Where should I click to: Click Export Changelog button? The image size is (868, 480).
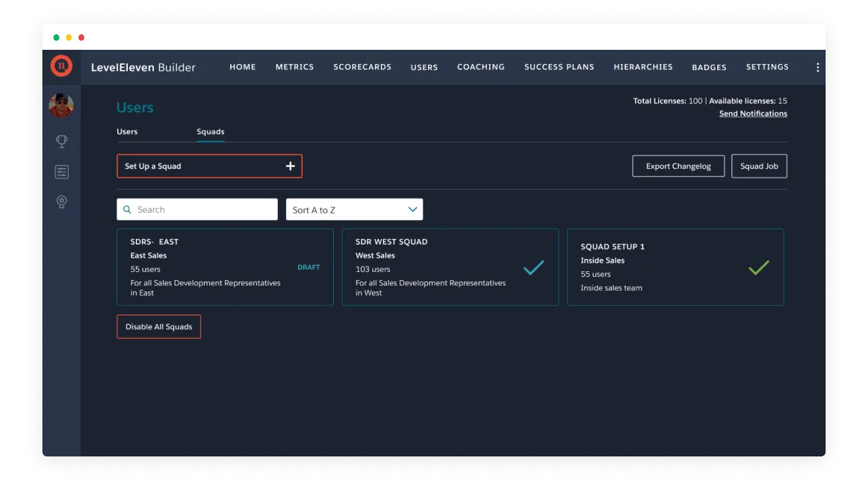point(678,166)
